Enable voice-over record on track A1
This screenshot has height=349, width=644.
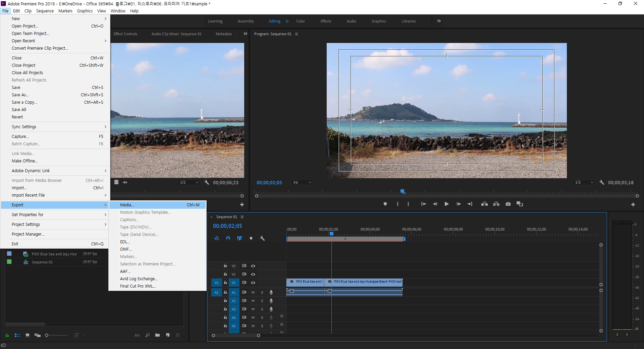click(271, 292)
